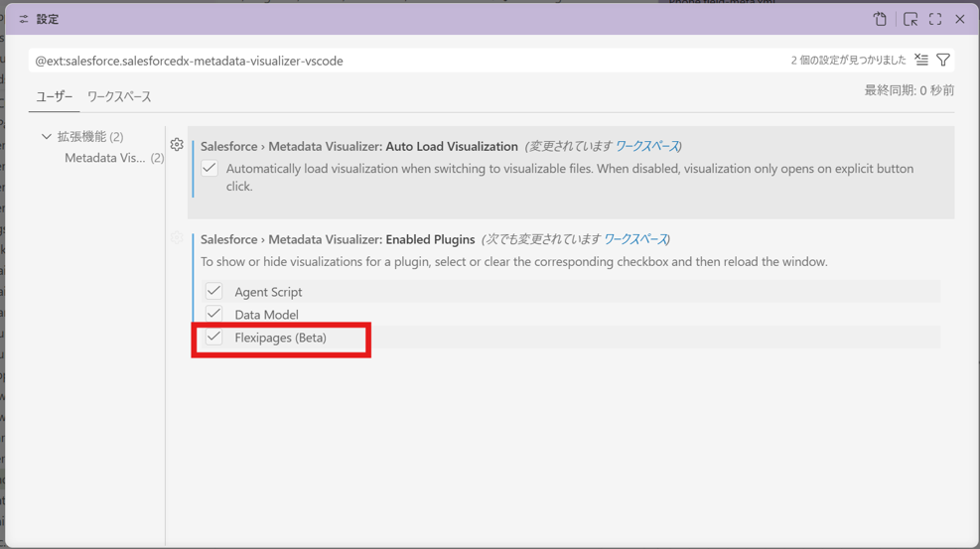Open gear menu for Auto Load Visualization
Screen dimensions: 980x549
[177, 145]
